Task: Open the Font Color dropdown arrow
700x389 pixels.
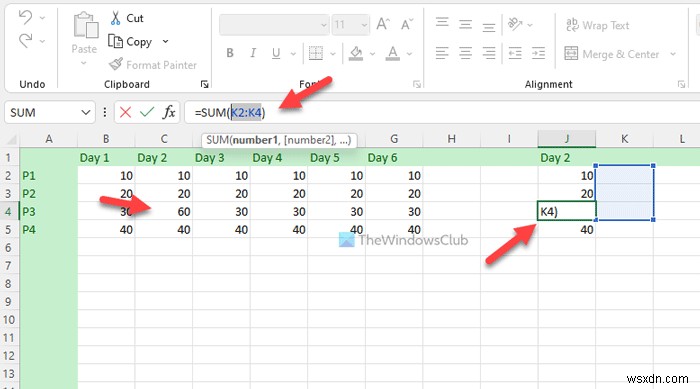Action: coord(409,54)
